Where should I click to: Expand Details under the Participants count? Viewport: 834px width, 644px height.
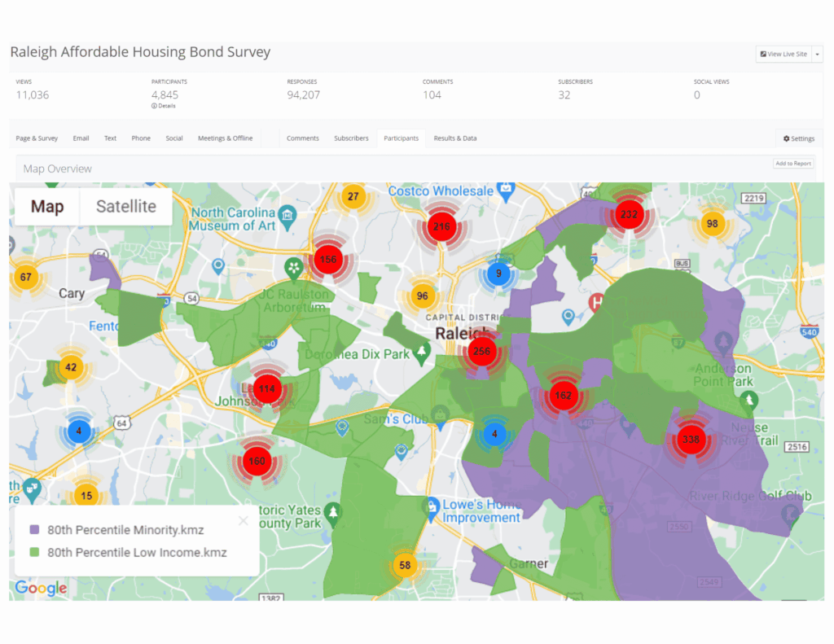162,105
